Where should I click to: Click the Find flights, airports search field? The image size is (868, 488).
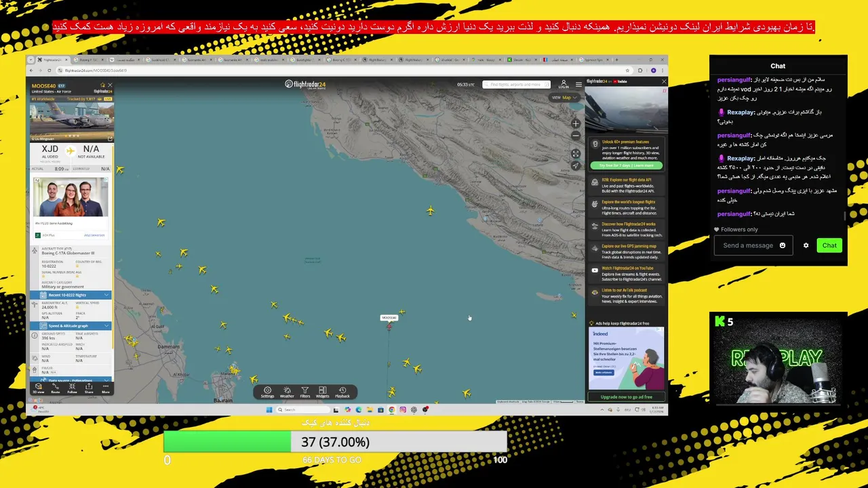point(516,85)
